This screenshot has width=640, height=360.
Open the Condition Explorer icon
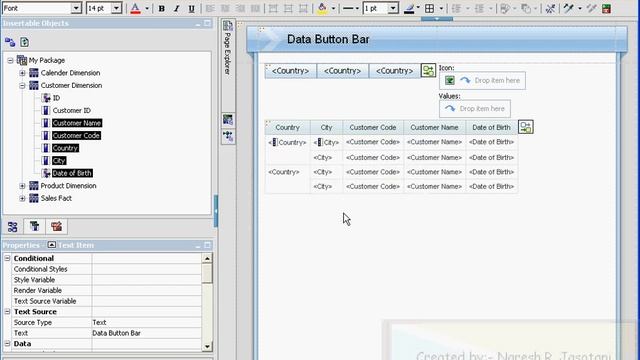[x=228, y=136]
